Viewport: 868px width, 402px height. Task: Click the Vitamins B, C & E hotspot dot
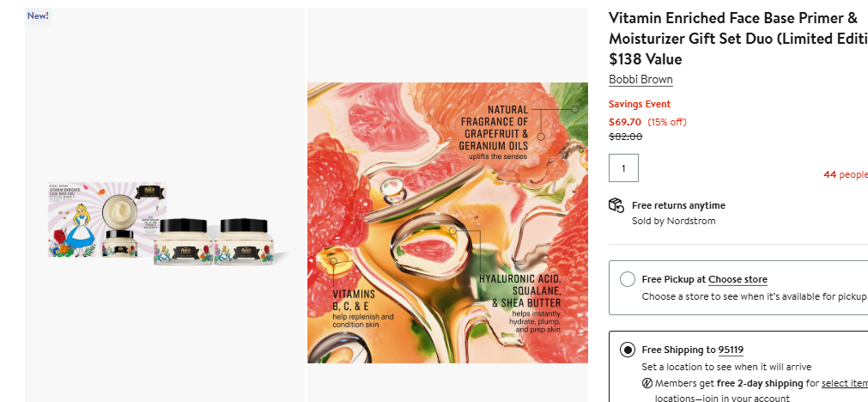tap(332, 261)
